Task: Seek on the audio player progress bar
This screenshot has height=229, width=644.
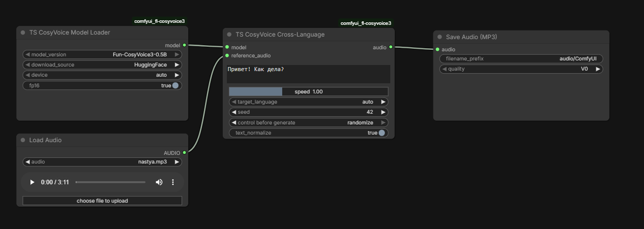Action: (111, 182)
